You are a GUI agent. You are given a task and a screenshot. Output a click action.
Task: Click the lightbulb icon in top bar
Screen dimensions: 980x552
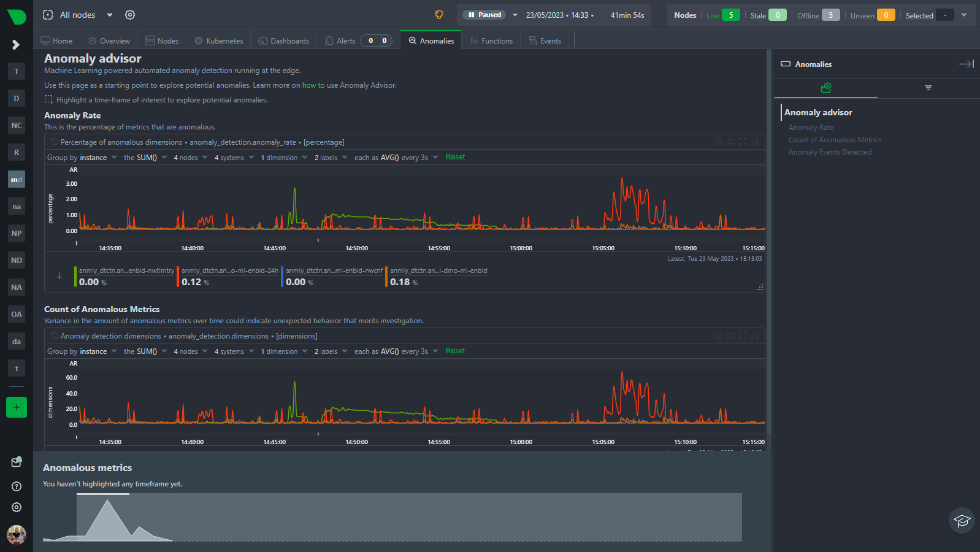[439, 15]
